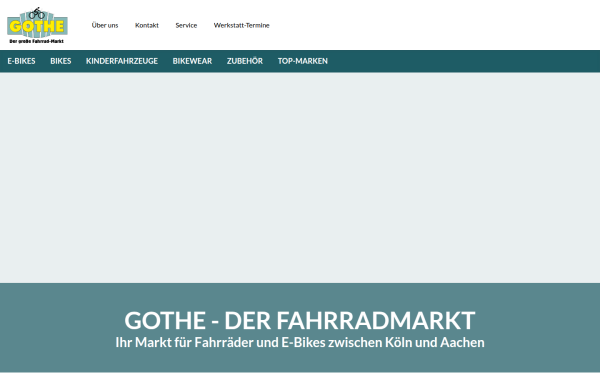The image size is (600, 375).
Task: Open the Zubehör menu
Action: [x=245, y=61]
